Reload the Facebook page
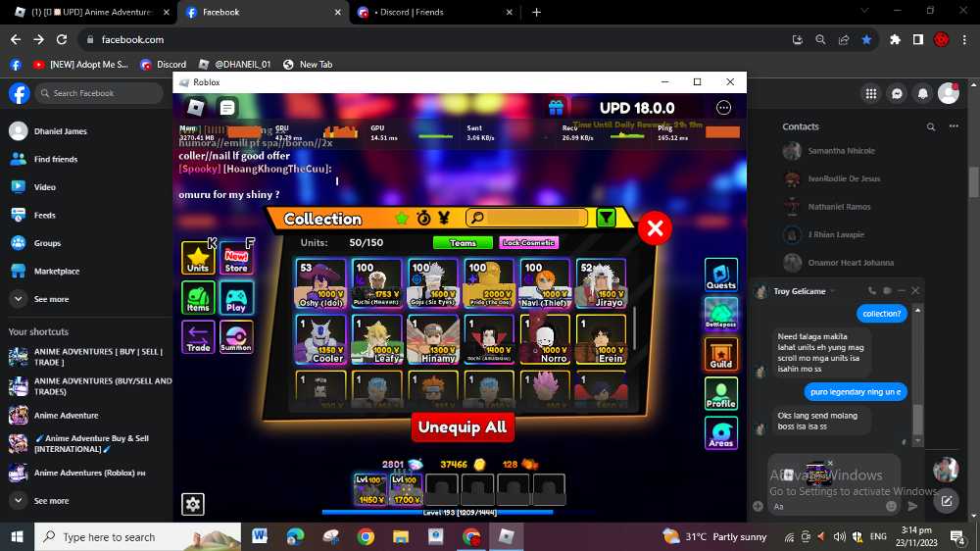 pyautogui.click(x=61, y=39)
